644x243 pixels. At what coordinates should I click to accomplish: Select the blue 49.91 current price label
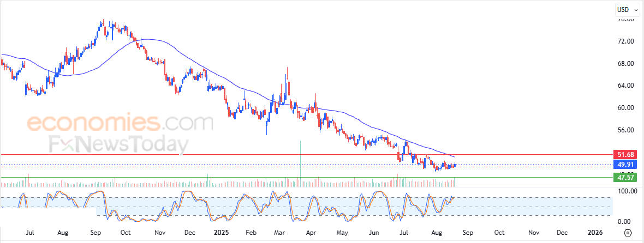click(624, 165)
